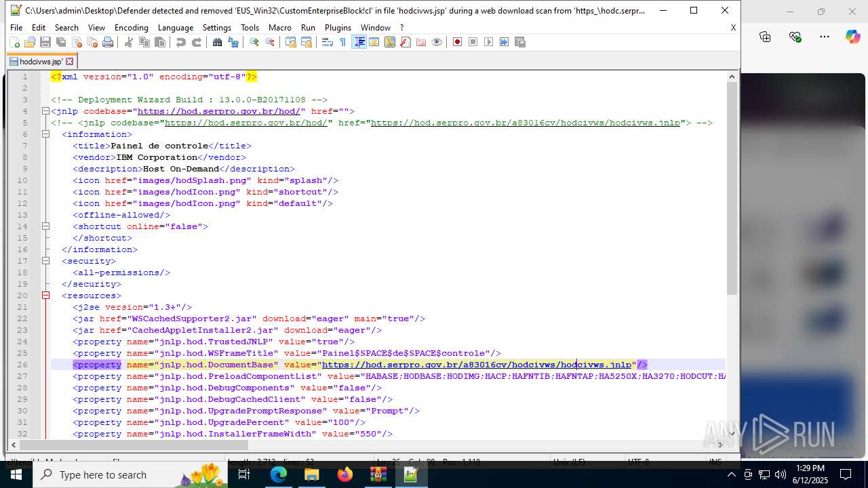This screenshot has width=868, height=488.
Task: Click the Paste toolbar icon
Action: pyautogui.click(x=160, y=42)
